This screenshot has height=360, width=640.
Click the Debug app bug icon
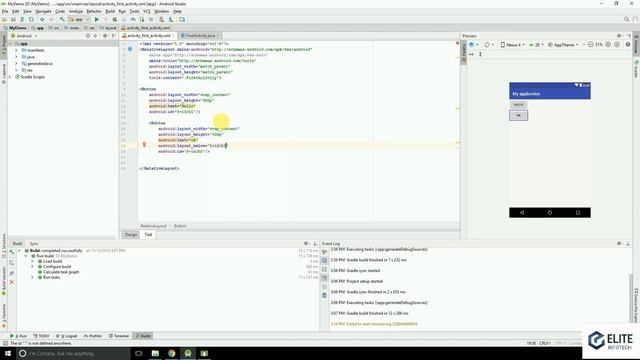(115, 20)
